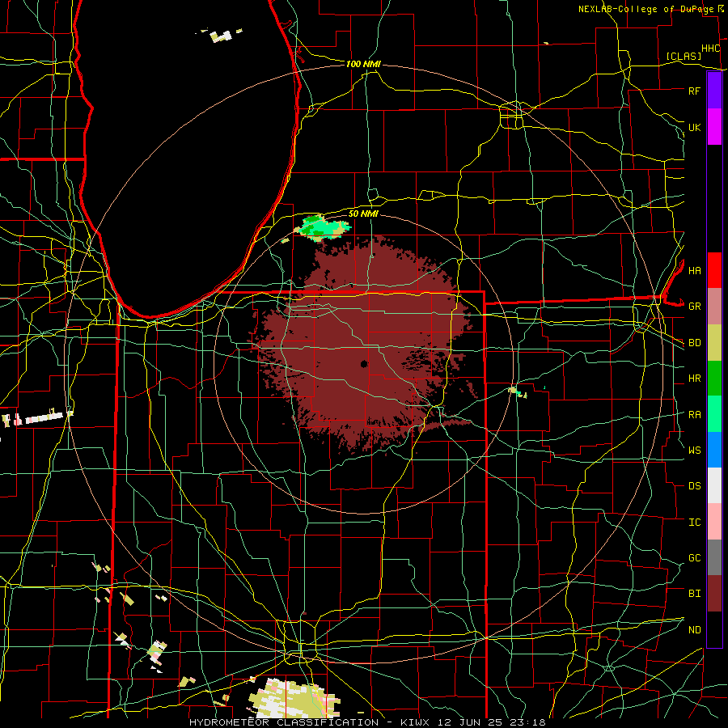Click the WS legend label
The image size is (728, 728).
(x=694, y=451)
